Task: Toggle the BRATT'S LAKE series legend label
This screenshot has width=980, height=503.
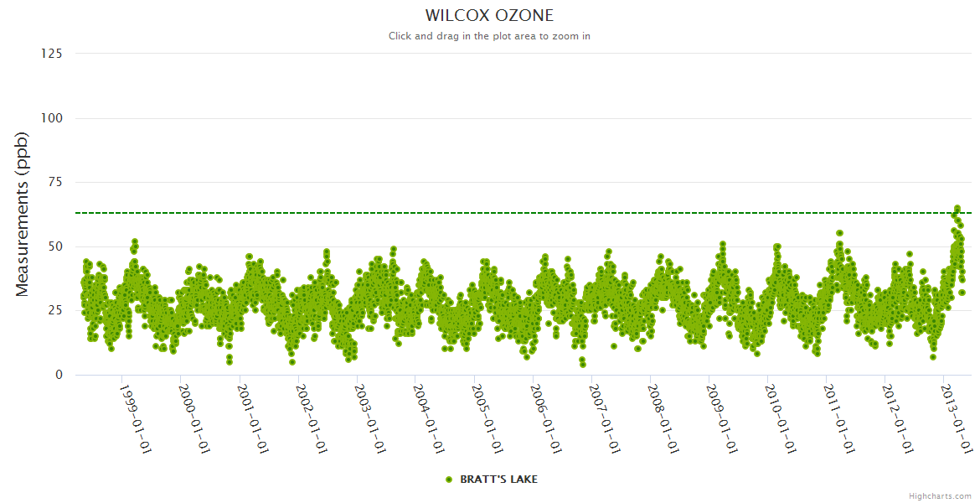Action: tap(498, 480)
